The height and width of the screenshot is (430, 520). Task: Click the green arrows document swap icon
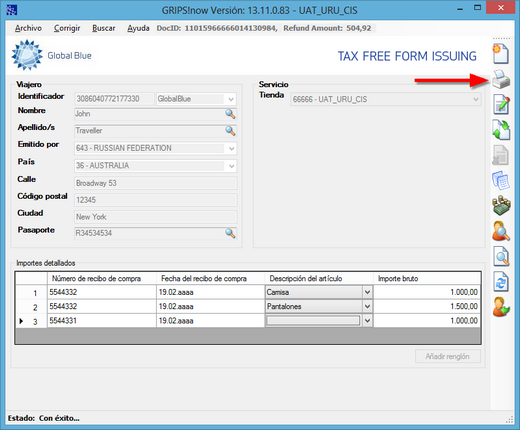[x=501, y=130]
